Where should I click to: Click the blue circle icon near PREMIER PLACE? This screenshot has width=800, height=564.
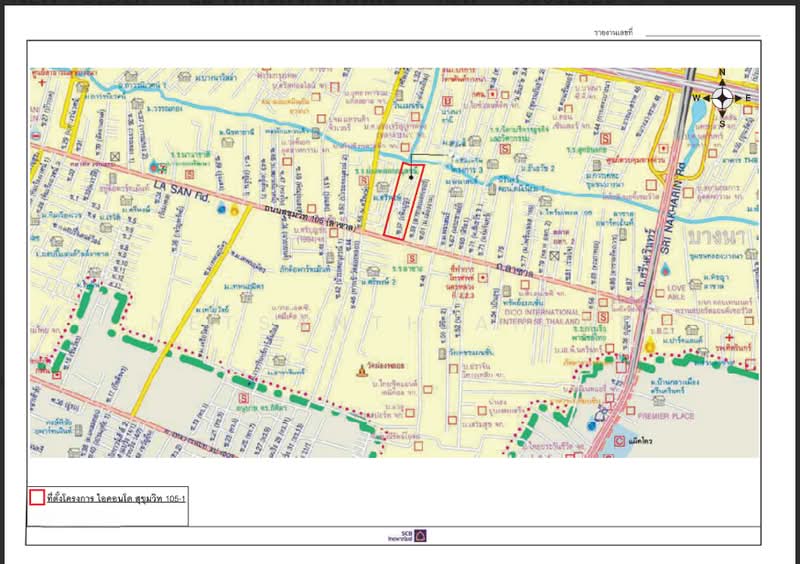coord(592,425)
